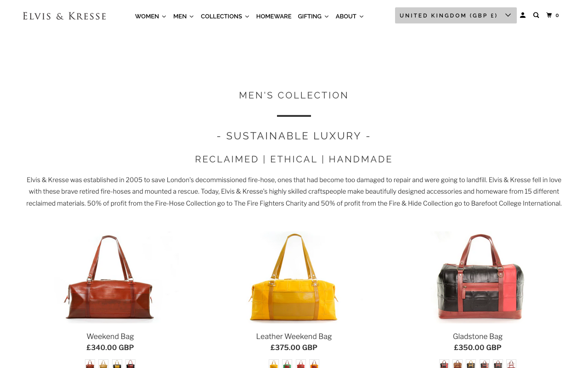Viewport: 588px width, 368px height.
Task: Open the Collections dropdown menu
Action: [225, 17]
